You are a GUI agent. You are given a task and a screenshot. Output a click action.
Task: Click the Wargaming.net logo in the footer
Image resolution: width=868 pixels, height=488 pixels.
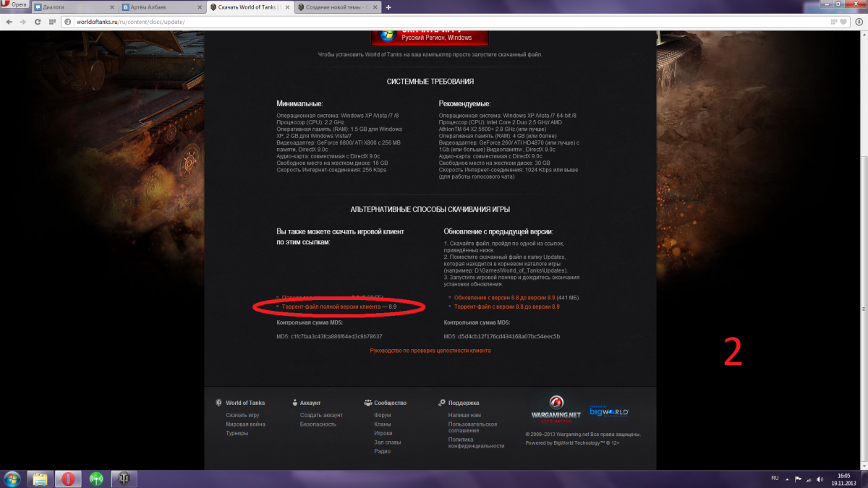click(x=556, y=409)
